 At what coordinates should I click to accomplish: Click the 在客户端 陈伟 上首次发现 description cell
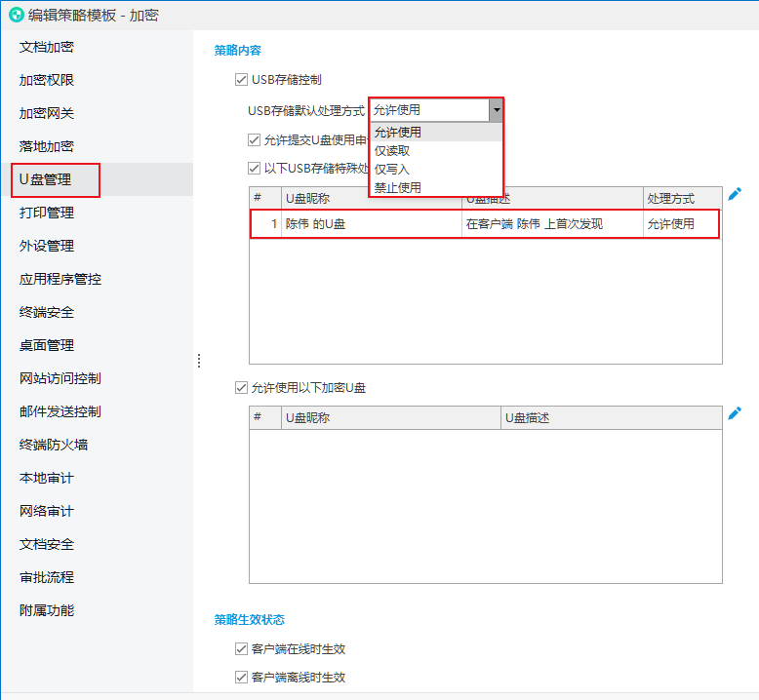(x=552, y=224)
